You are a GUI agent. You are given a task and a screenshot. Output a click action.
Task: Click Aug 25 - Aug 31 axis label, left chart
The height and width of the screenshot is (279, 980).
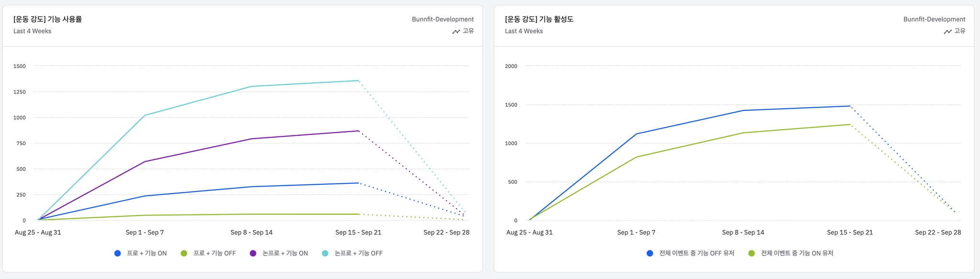click(38, 233)
